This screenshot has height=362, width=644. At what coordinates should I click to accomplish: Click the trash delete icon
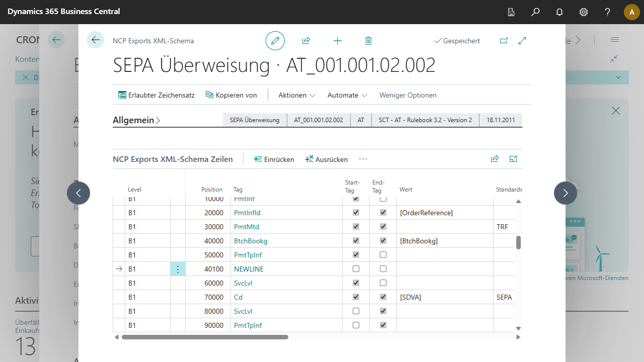click(x=368, y=41)
